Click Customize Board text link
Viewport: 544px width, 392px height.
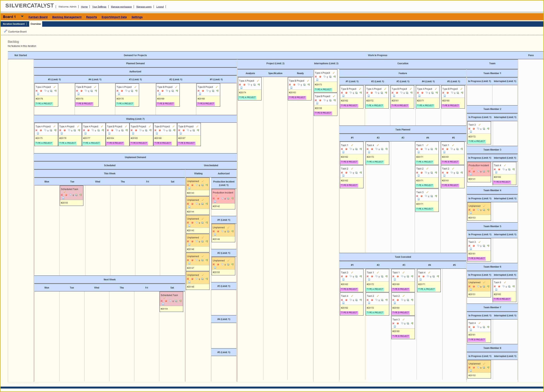(x=17, y=32)
